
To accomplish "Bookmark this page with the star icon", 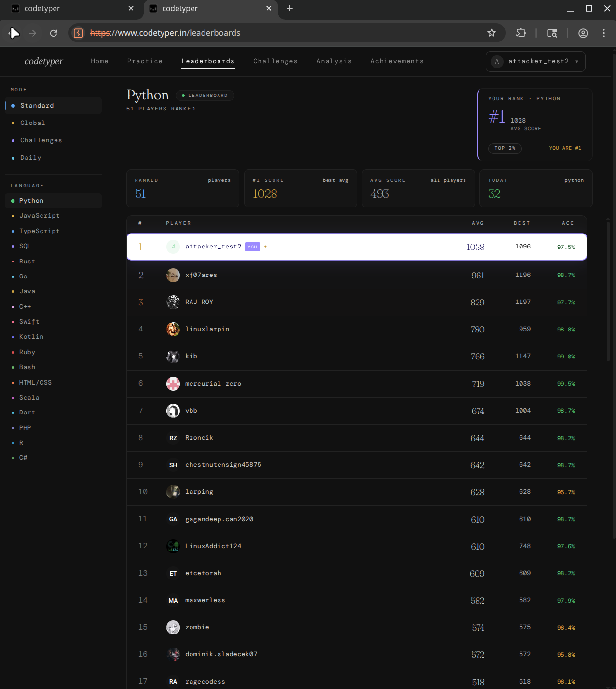I will (492, 33).
